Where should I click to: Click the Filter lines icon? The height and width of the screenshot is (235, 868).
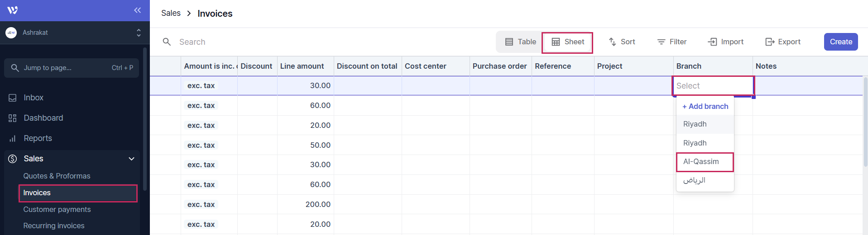click(661, 42)
